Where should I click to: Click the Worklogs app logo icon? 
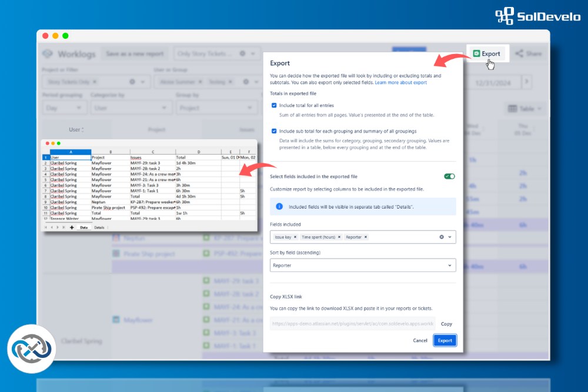click(x=48, y=53)
